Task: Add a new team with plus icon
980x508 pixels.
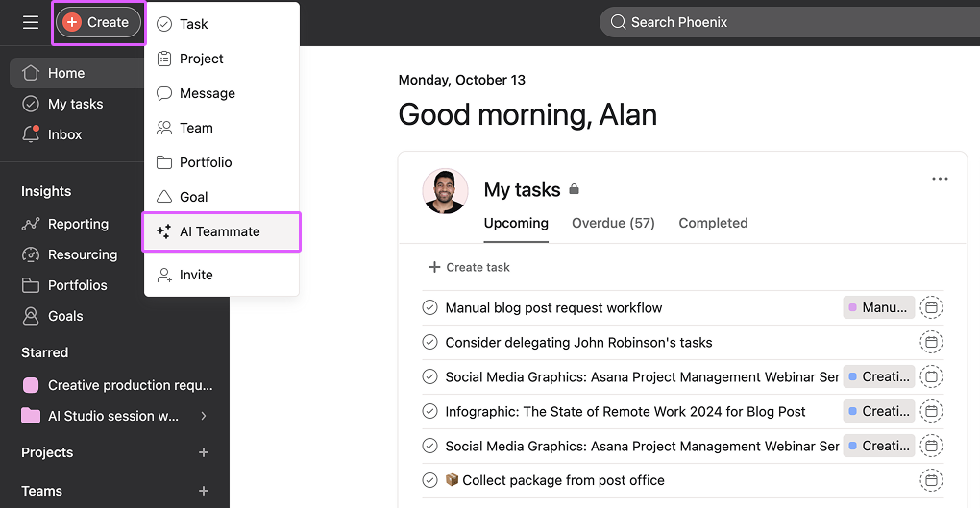Action: click(203, 491)
